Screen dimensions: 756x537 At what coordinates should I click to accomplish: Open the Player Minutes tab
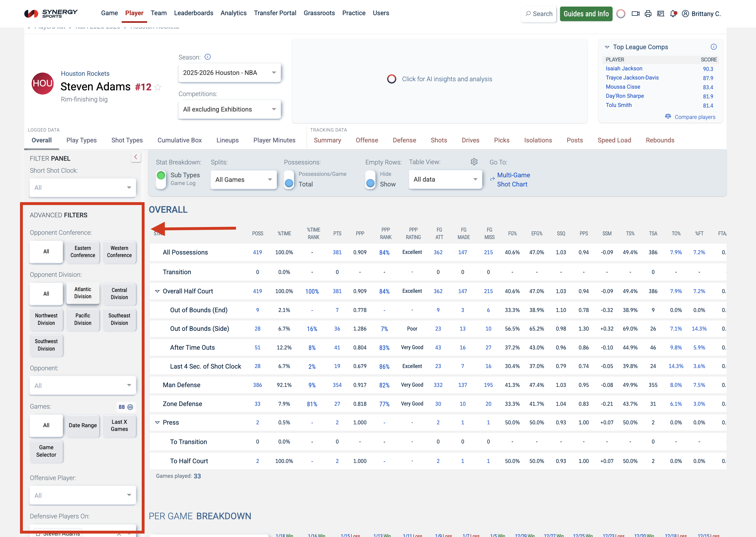(x=274, y=140)
